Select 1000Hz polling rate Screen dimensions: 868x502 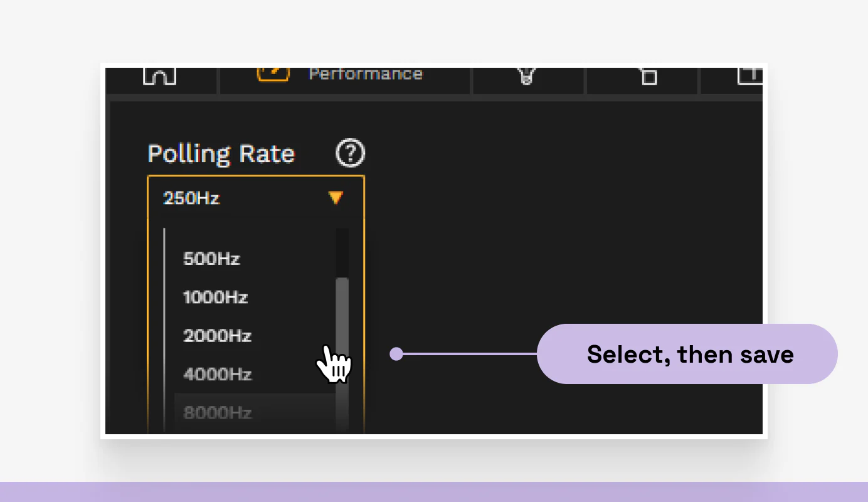pyautogui.click(x=214, y=297)
